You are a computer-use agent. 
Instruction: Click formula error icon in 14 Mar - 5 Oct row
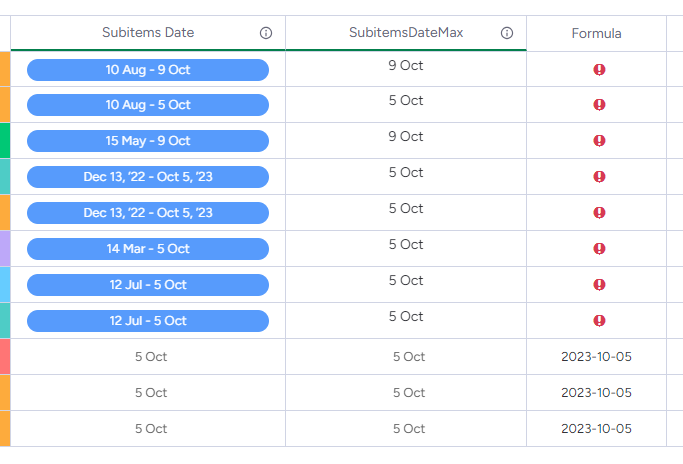(599, 249)
